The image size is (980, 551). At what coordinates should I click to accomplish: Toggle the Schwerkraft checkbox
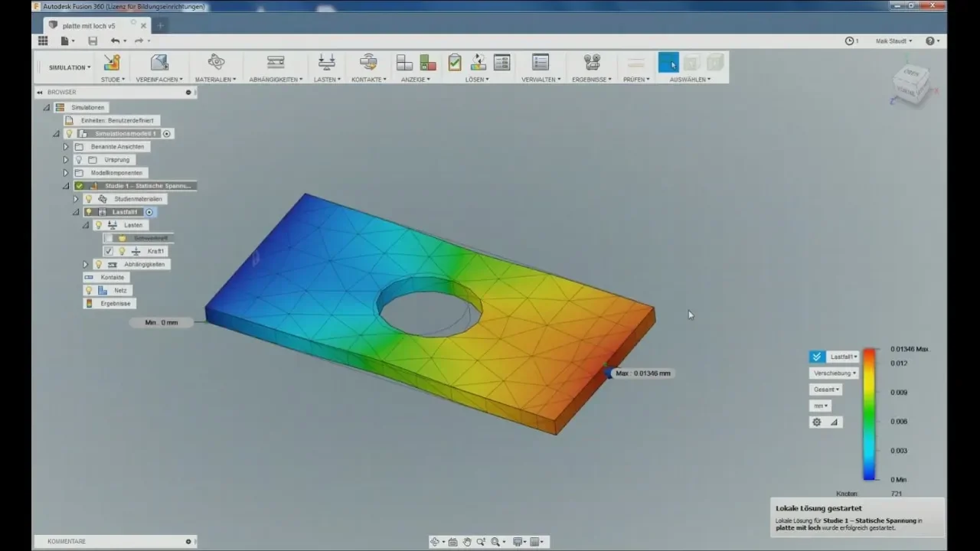point(109,238)
